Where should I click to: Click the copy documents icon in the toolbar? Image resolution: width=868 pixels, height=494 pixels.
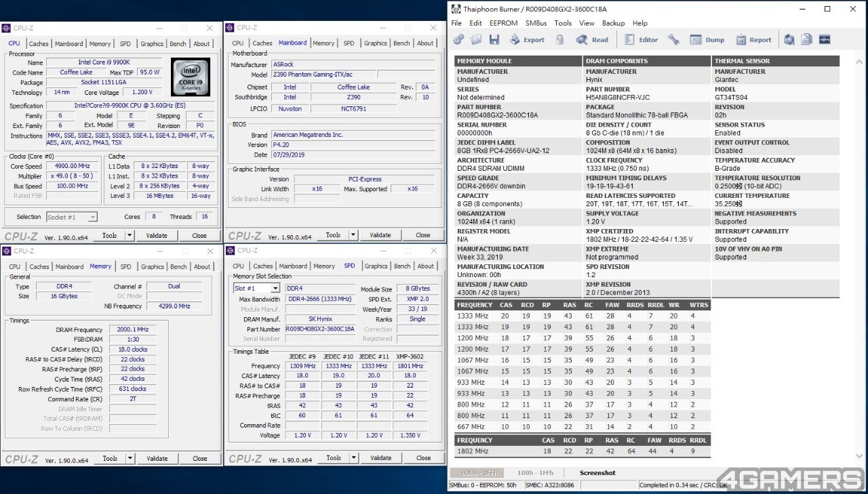click(x=806, y=40)
